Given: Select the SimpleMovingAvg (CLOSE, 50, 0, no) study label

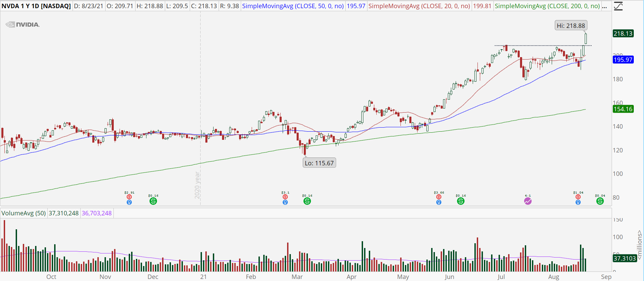Looking at the screenshot, I should tap(293, 6).
